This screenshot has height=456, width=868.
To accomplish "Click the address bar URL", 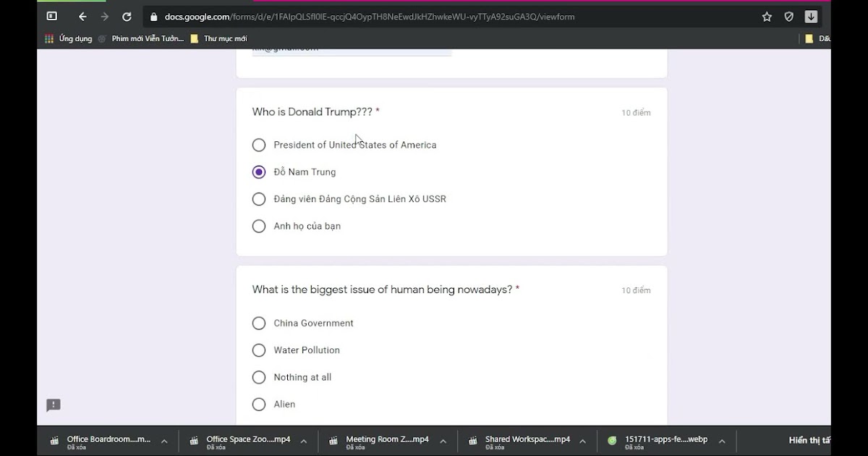I will point(370,17).
